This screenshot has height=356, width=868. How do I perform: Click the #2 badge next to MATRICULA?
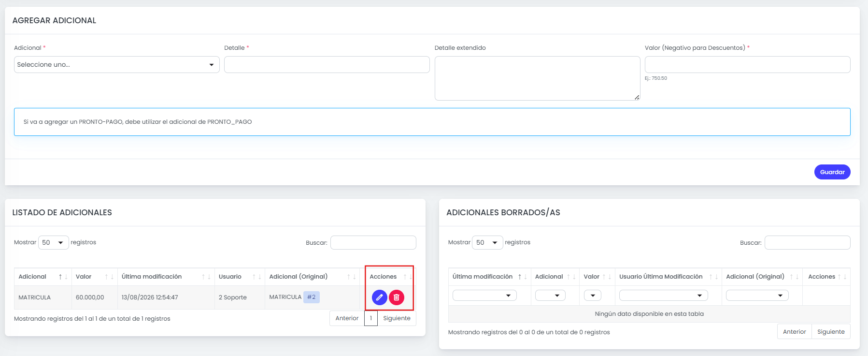point(312,297)
